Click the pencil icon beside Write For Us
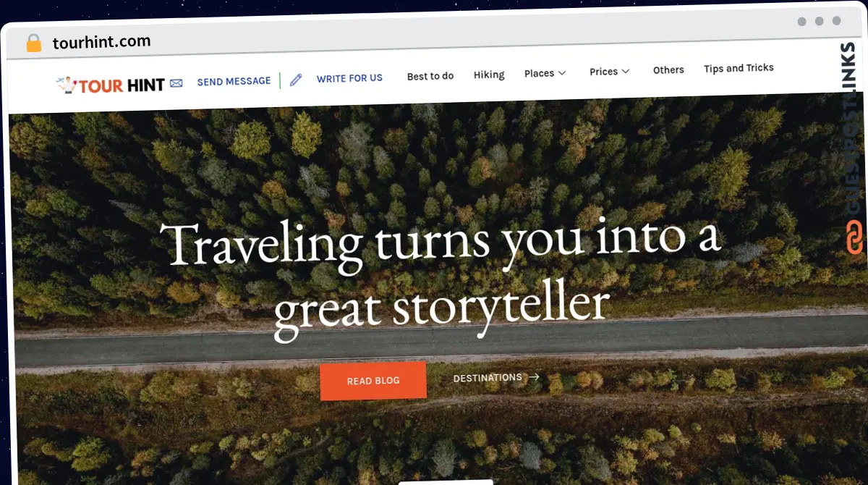The width and height of the screenshot is (868, 485). point(296,80)
